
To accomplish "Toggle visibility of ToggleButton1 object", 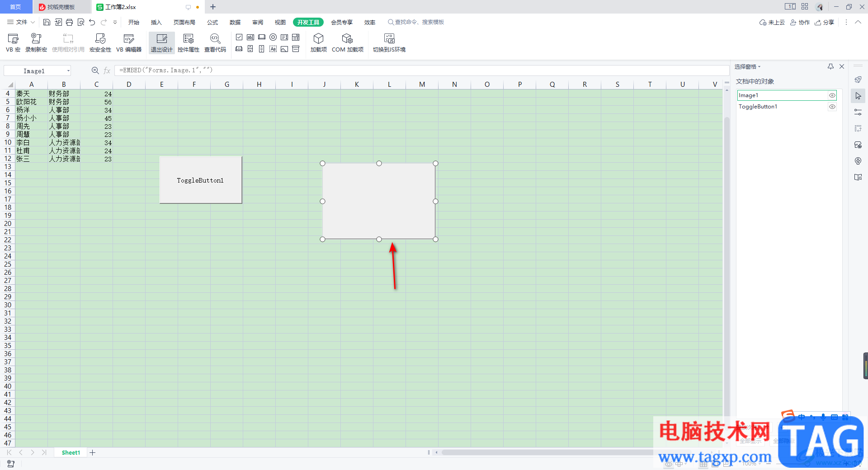I will point(832,107).
